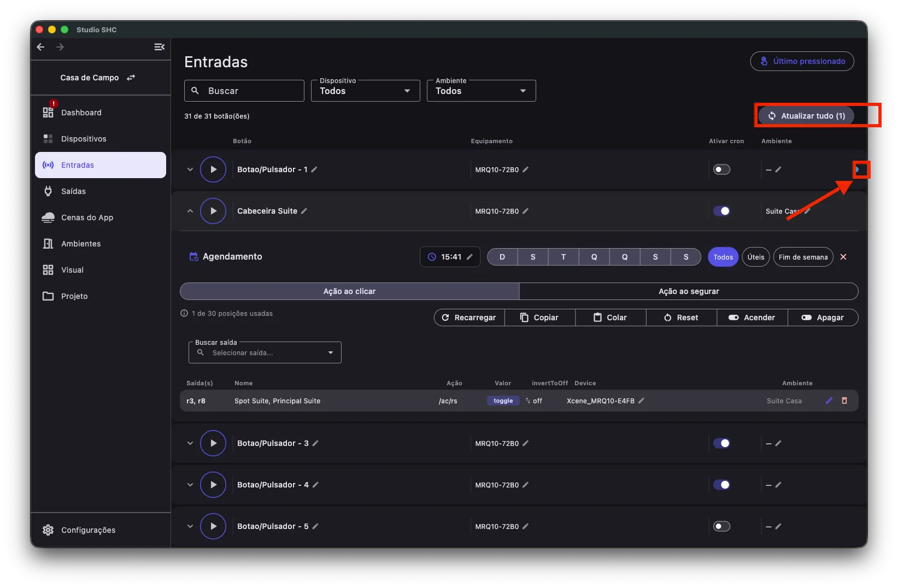The height and width of the screenshot is (588, 898).
Task: Edit ambiente for Botao/Pulsador - 3
Action: click(778, 443)
